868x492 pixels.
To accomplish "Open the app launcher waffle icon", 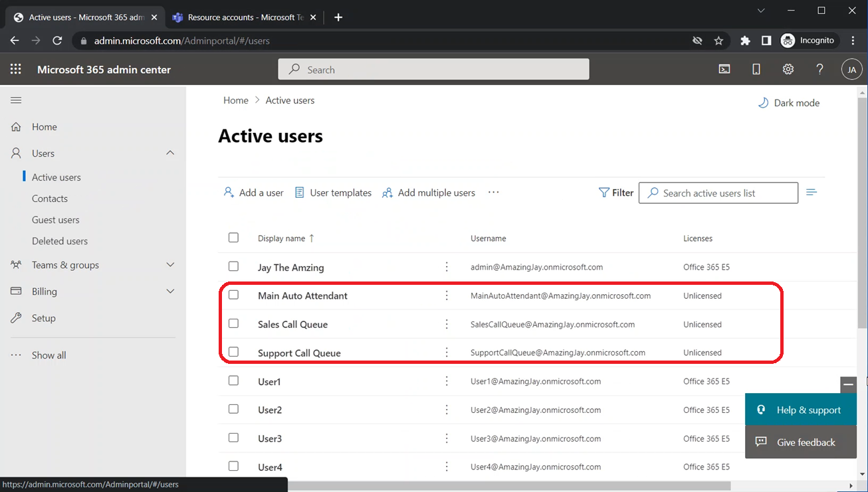I will click(x=16, y=70).
